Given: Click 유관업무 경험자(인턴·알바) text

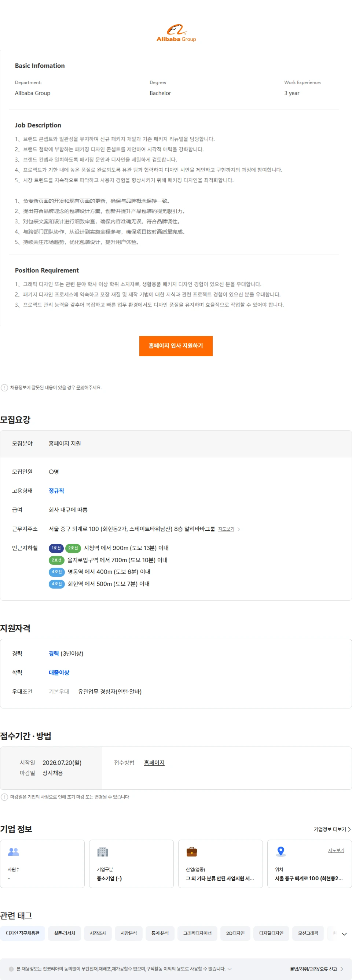Looking at the screenshot, I should 110,692.
